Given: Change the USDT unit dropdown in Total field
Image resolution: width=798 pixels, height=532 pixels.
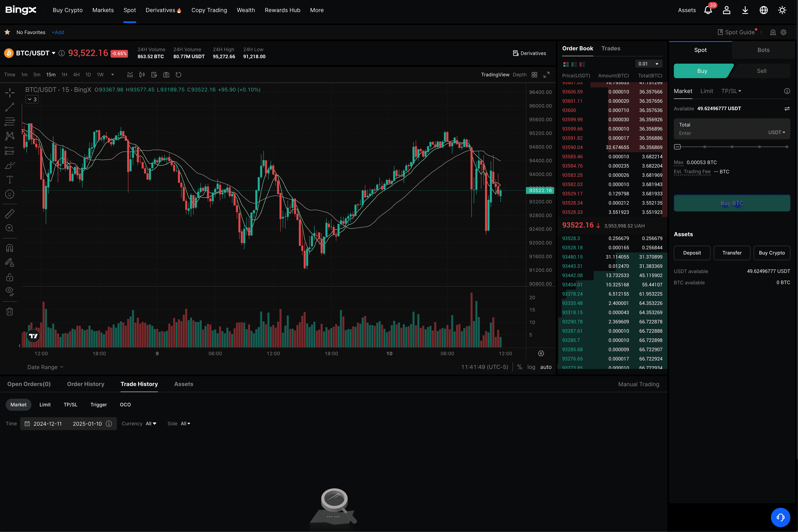Looking at the screenshot, I should coord(777,132).
